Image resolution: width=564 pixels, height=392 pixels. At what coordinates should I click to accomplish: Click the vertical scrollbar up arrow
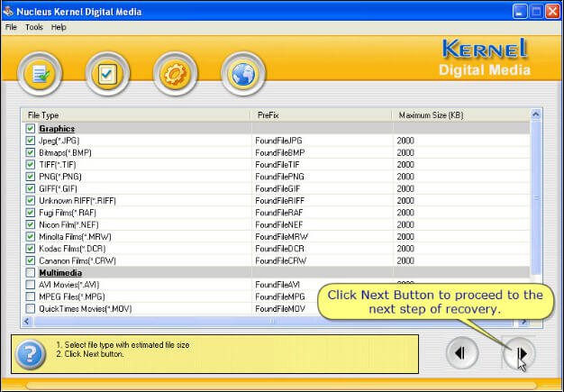[535, 114]
